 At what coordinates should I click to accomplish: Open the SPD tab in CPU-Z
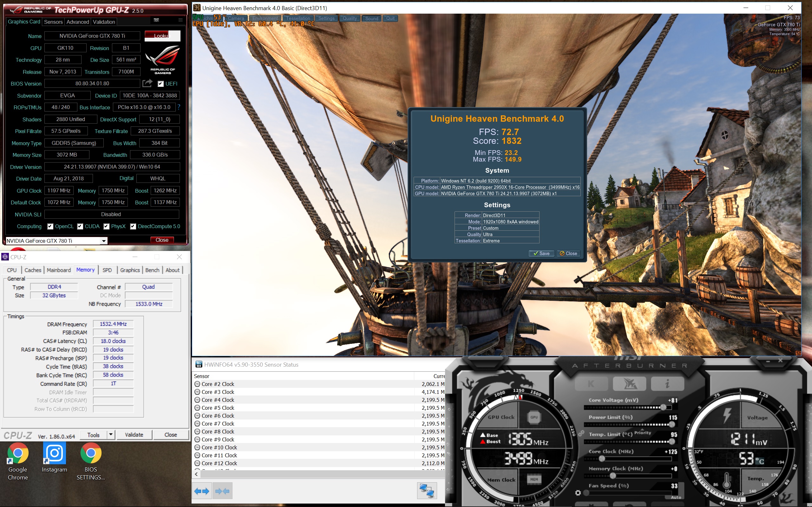point(107,270)
